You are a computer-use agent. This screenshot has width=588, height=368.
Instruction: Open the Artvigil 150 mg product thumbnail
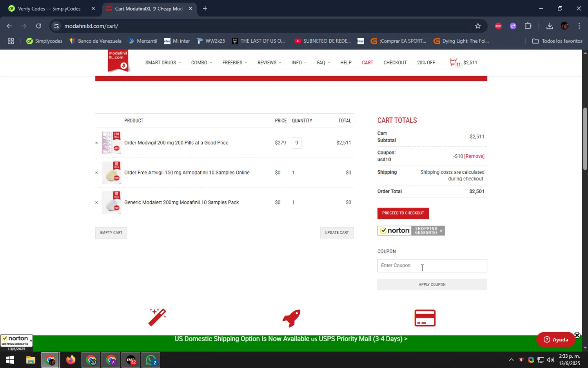tap(111, 173)
